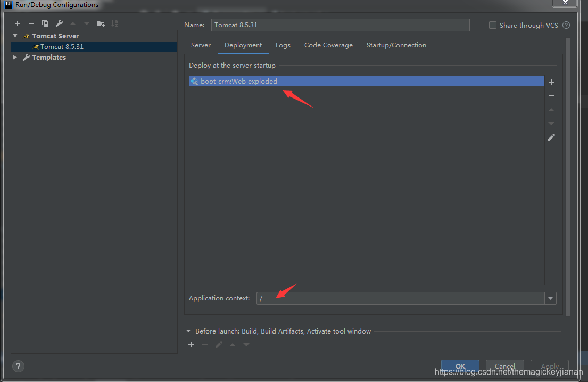Screen dimensions: 588x382
Task: Enable Share through VCS checkbox
Action: click(492, 25)
